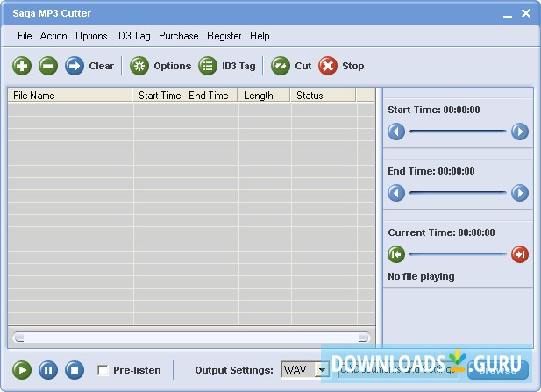Click the Start Time - End Time column header
The height and width of the screenshot is (392, 541).
point(185,95)
